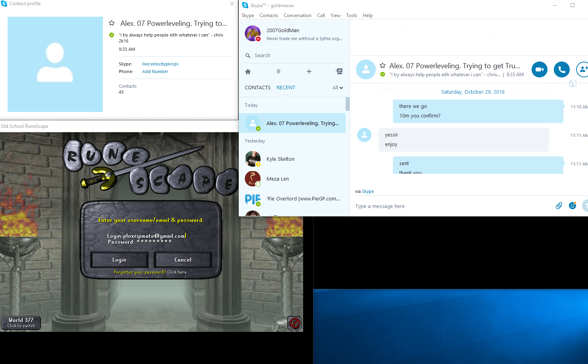
Task: Open the Help menu
Action: [x=367, y=15]
